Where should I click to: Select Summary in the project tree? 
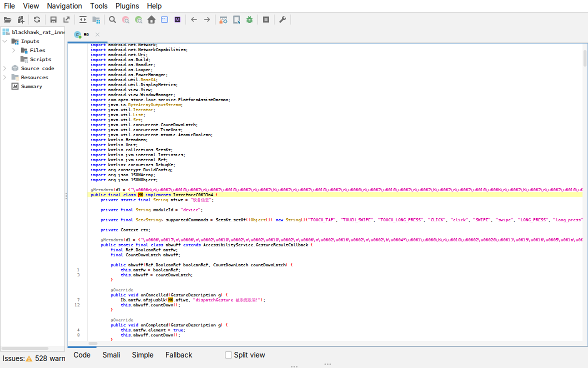pos(31,86)
